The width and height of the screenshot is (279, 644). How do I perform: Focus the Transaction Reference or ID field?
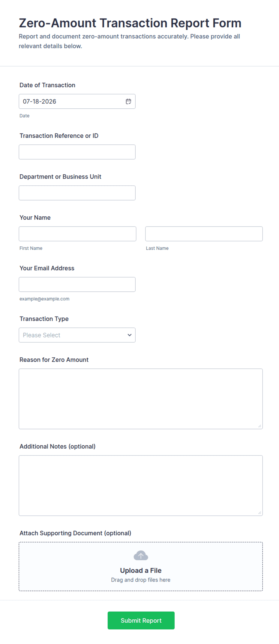77,152
